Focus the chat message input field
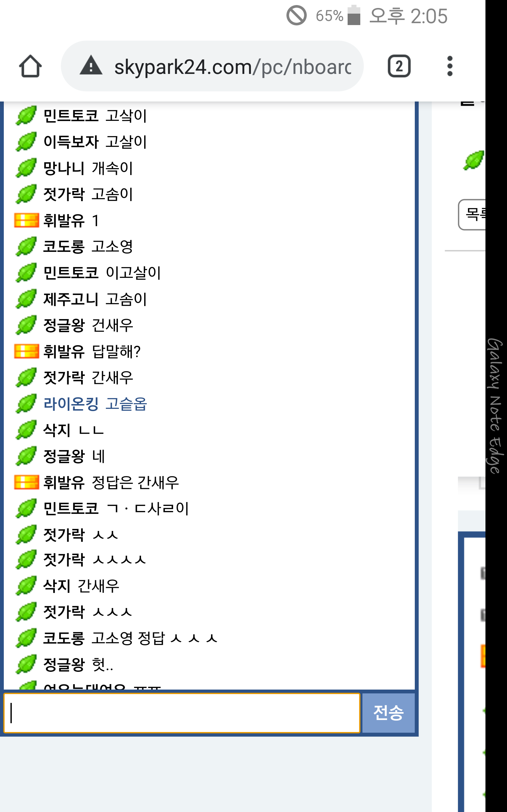The width and height of the screenshot is (507, 812). pos(182,713)
